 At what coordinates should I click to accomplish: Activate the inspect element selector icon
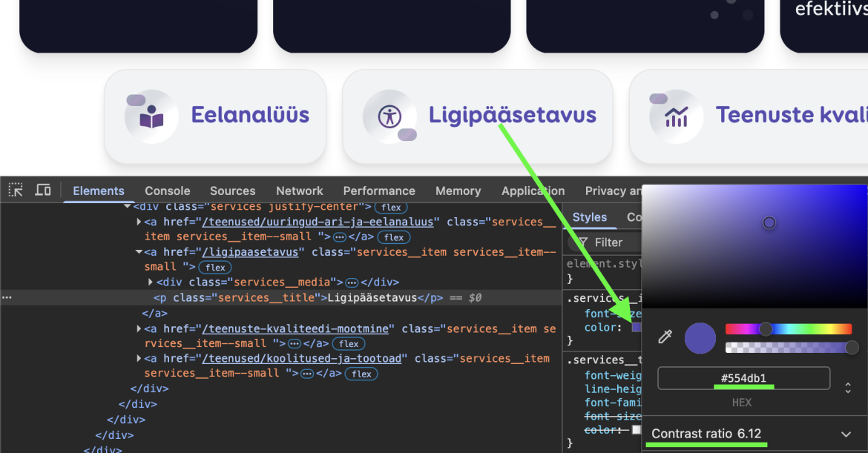click(16, 191)
